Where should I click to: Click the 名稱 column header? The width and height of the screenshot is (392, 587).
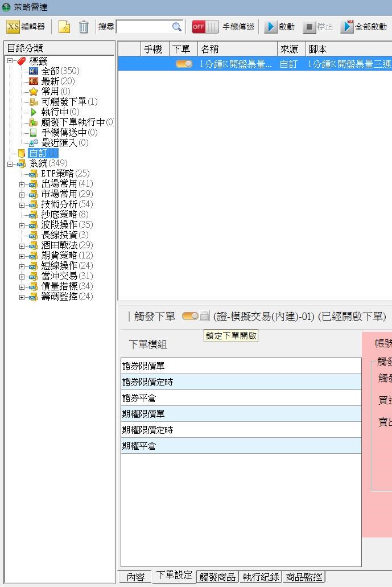(x=237, y=49)
